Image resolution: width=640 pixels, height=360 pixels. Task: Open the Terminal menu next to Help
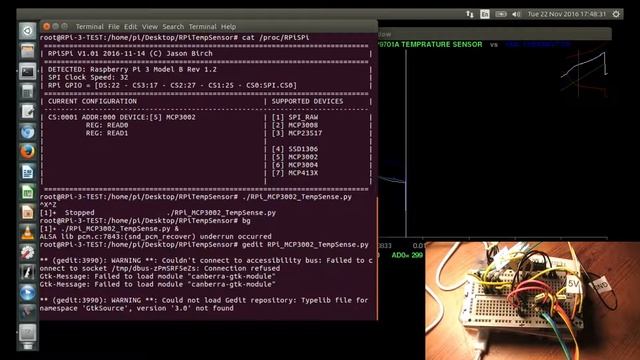coord(202,27)
